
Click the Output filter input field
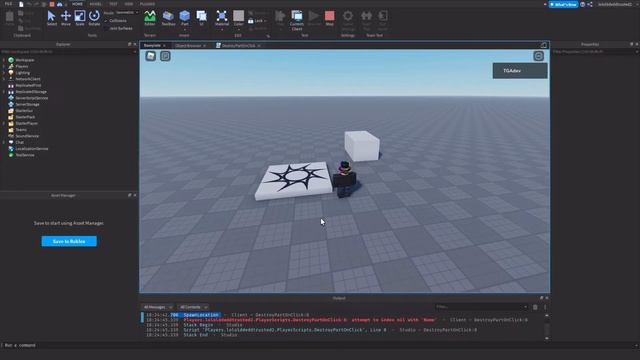[482, 307]
